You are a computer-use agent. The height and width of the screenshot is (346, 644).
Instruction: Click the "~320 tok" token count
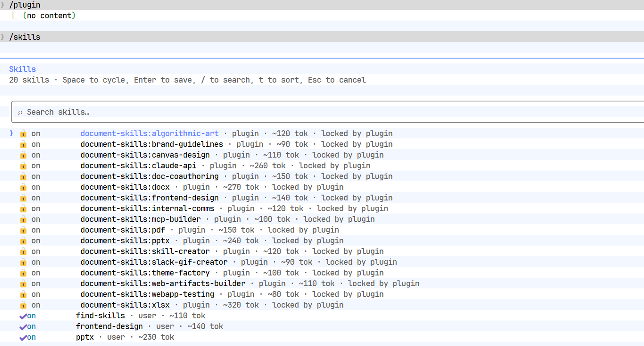coord(241,305)
